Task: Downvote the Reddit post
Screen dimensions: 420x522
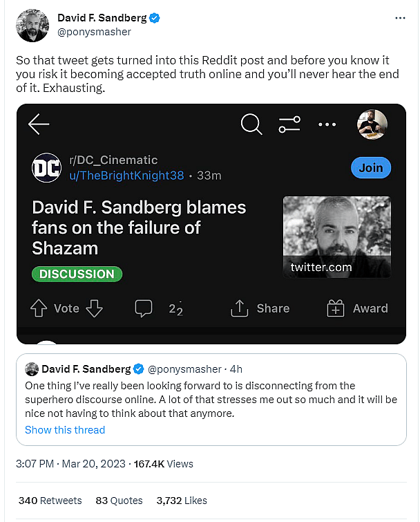Action: click(95, 308)
